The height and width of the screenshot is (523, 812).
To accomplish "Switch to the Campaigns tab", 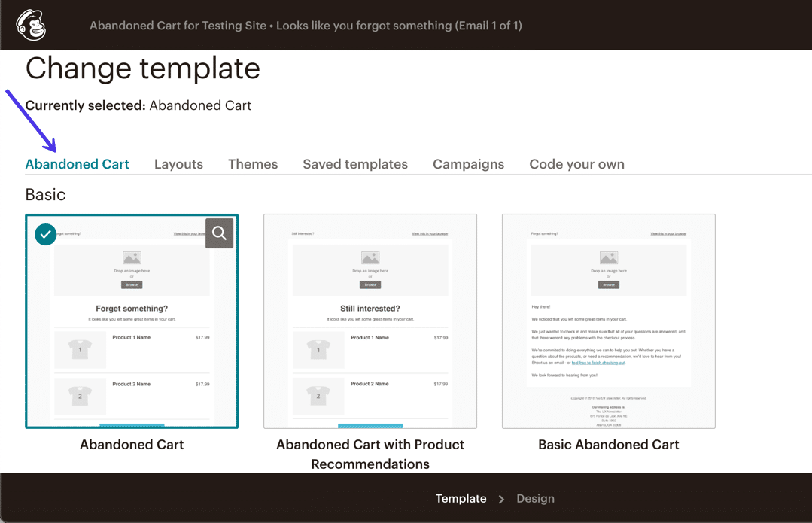I will 468,164.
